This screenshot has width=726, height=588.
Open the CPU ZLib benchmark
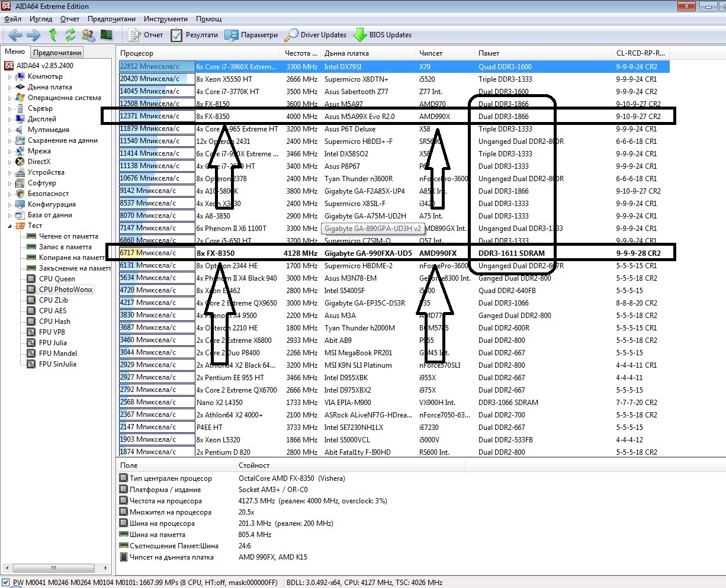coord(53,300)
